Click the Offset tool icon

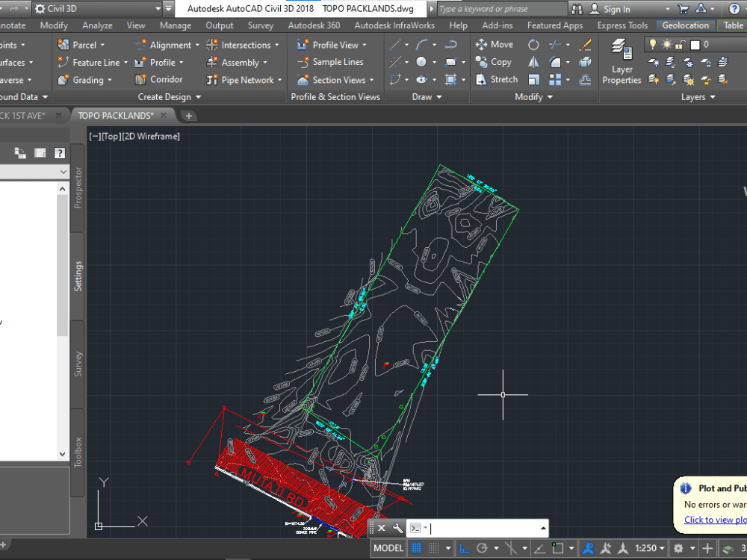pyautogui.click(x=586, y=80)
